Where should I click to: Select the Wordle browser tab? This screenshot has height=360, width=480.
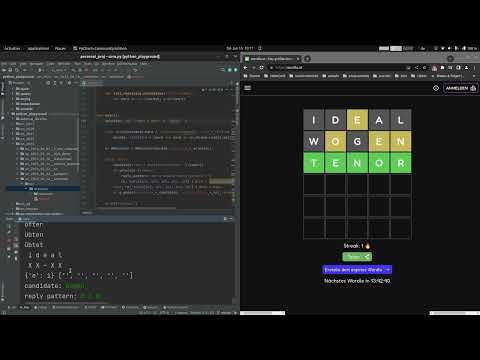(x=272, y=59)
